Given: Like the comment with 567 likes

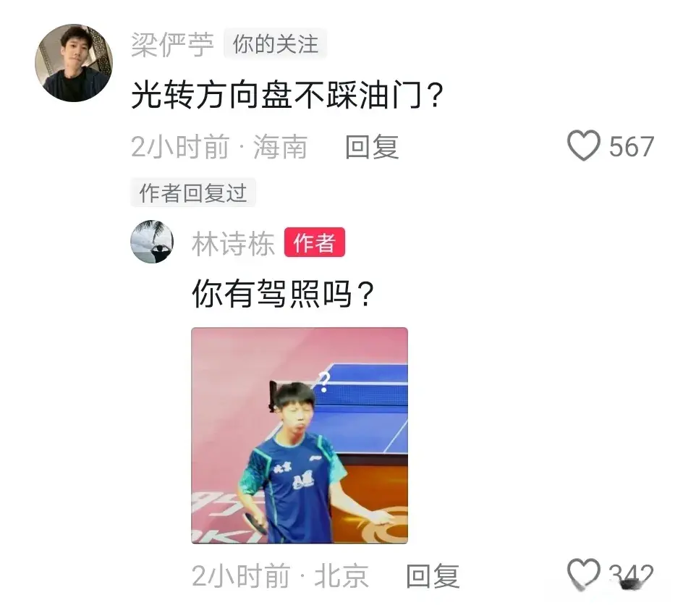Looking at the screenshot, I should [x=584, y=145].
